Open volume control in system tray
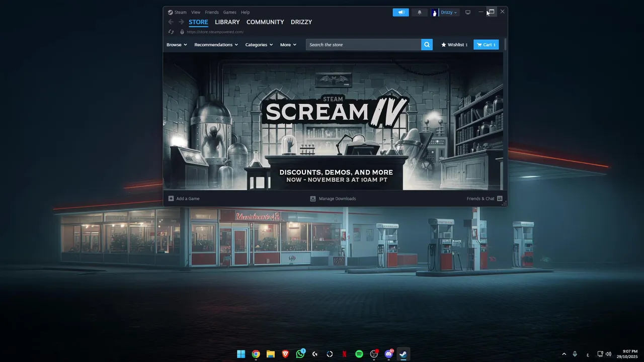 coord(609,354)
